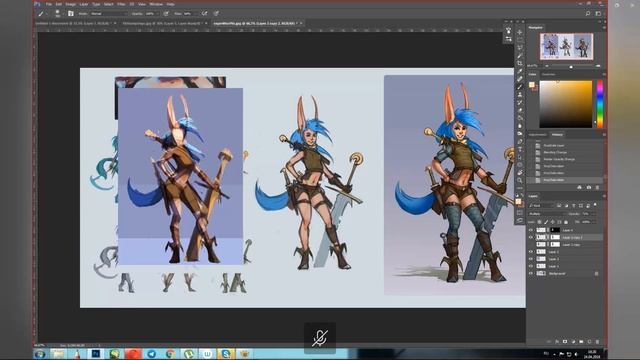
Task: Toggle lock image pixels brush icon
Action: [x=546, y=222]
